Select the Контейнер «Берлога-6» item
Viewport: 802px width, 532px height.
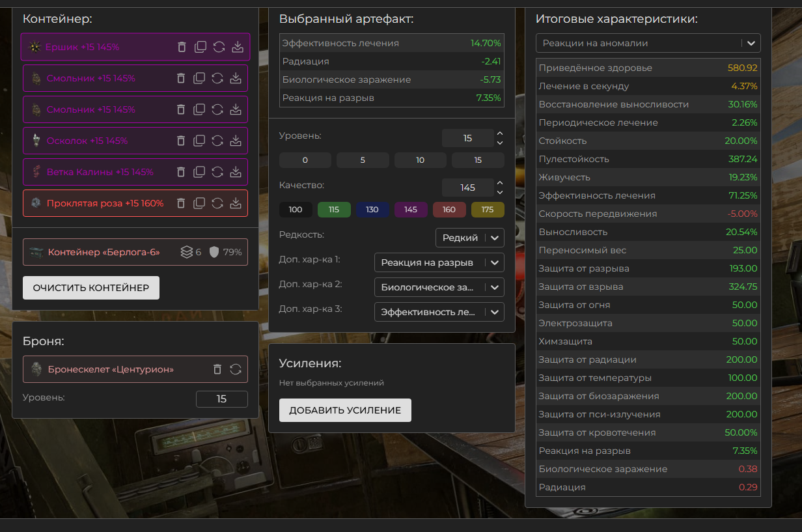tap(104, 252)
